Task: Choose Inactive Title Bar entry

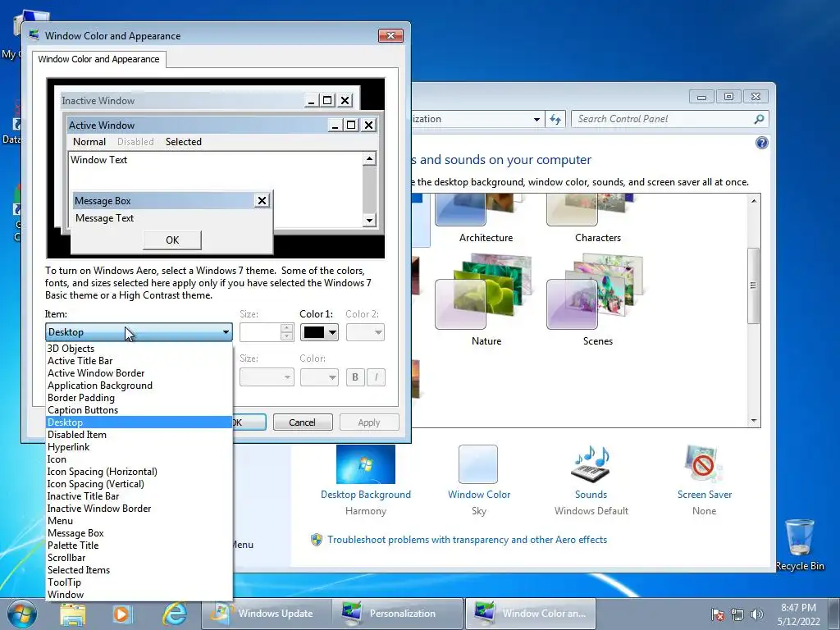Action: click(x=139, y=496)
